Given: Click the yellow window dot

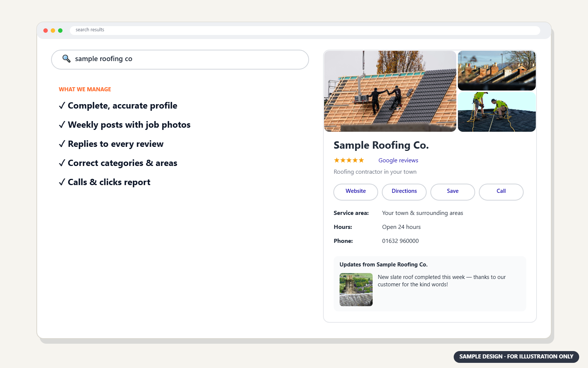Looking at the screenshot, I should coord(53,31).
